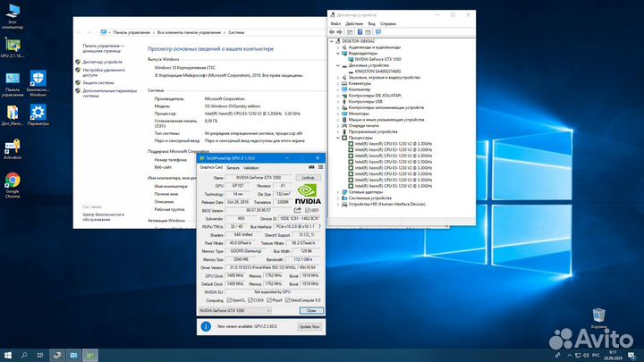The width and height of the screenshot is (644, 362).
Task: Expand the Мониторы node arrow
Action: [338, 114]
